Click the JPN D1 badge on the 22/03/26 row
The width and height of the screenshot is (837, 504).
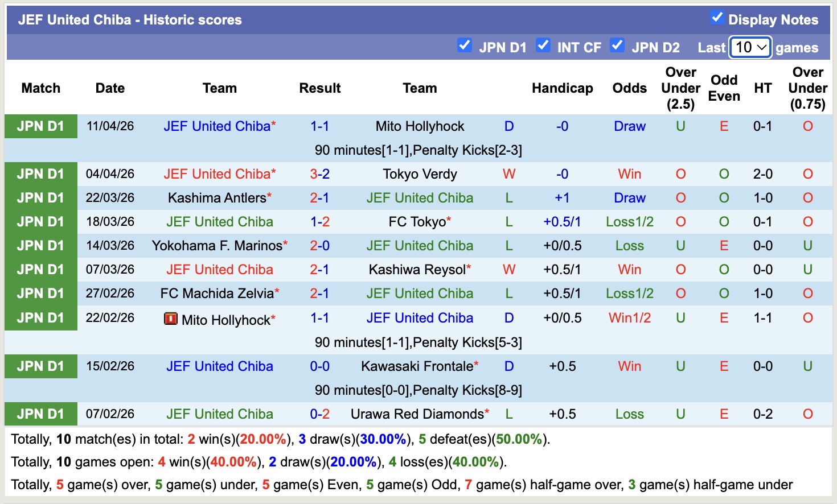click(x=40, y=197)
